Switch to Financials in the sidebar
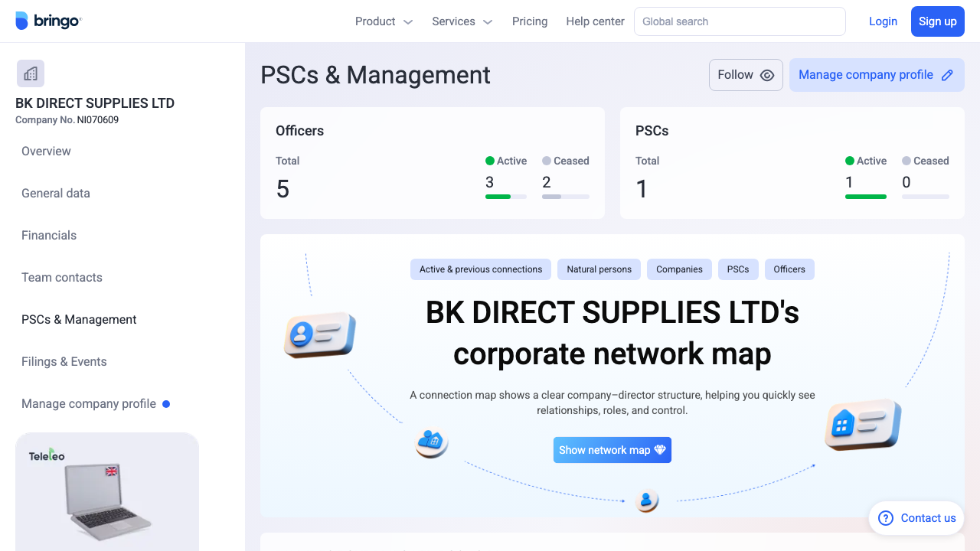The height and width of the screenshot is (551, 980). [x=49, y=235]
